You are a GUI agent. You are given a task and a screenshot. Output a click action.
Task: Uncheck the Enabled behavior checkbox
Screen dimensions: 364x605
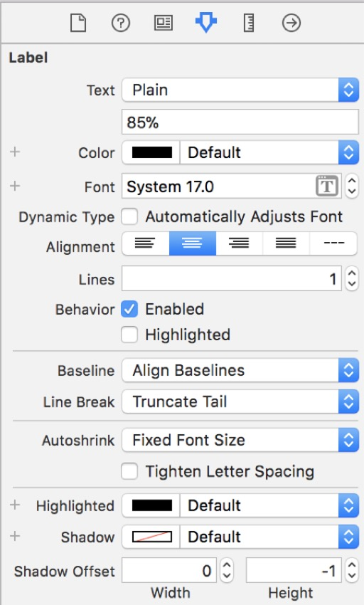point(129,310)
